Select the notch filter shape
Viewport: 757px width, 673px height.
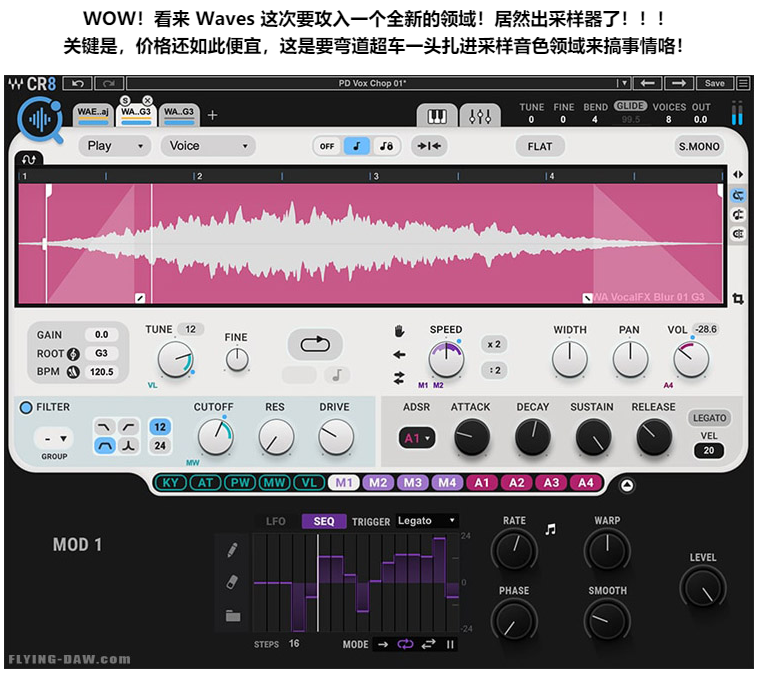[128, 446]
